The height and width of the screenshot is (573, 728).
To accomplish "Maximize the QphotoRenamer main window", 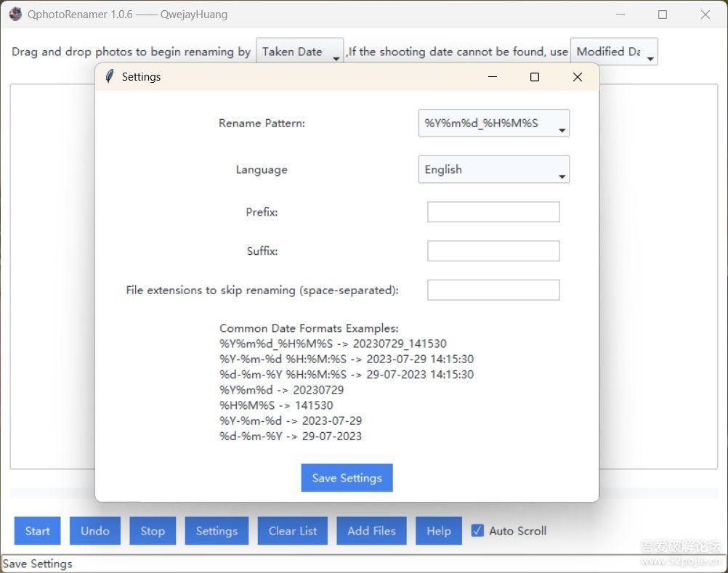I will tap(663, 15).
